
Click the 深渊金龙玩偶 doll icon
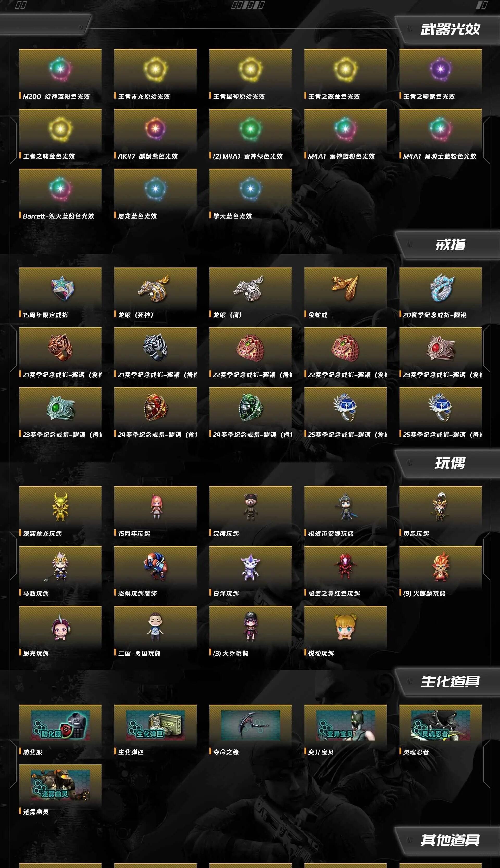point(60,507)
